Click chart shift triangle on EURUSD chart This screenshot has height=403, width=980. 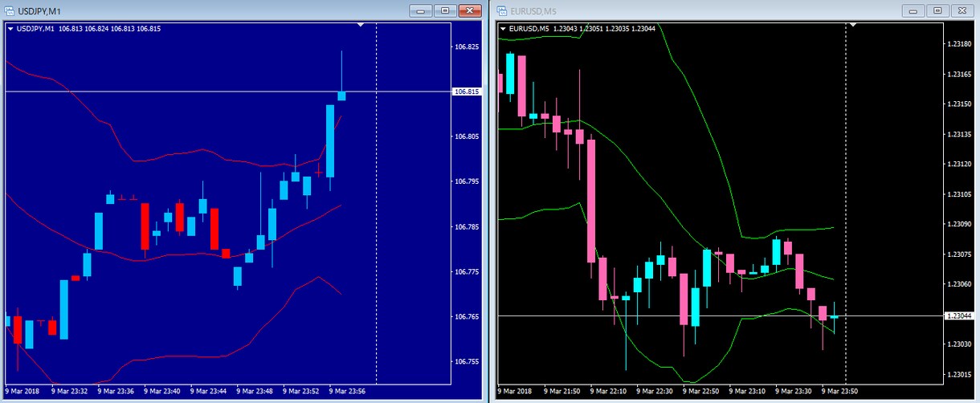coord(853,24)
